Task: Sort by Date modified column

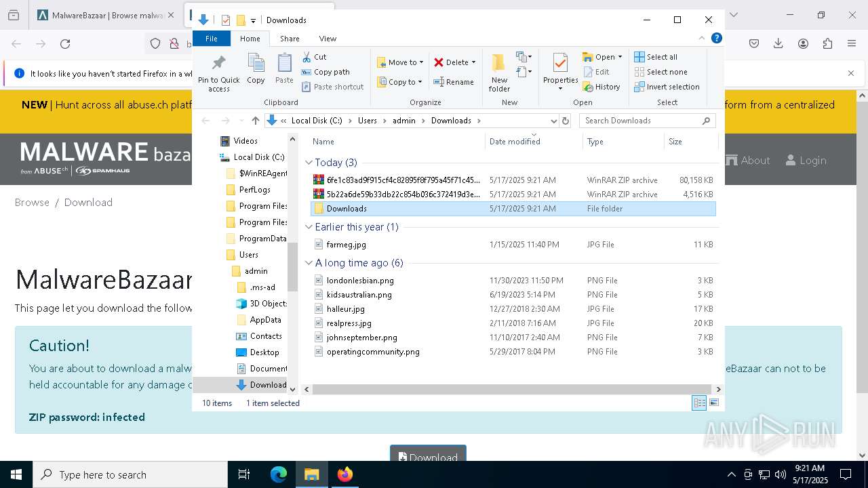Action: 534,142
